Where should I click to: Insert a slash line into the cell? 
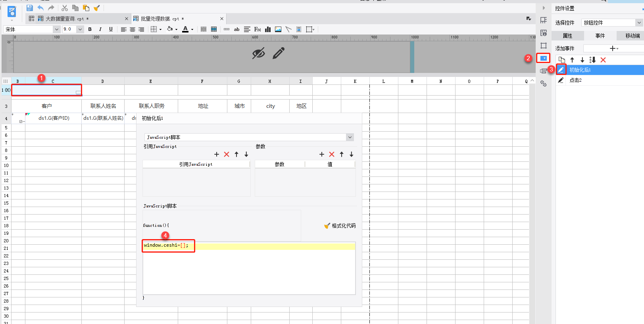(288, 29)
